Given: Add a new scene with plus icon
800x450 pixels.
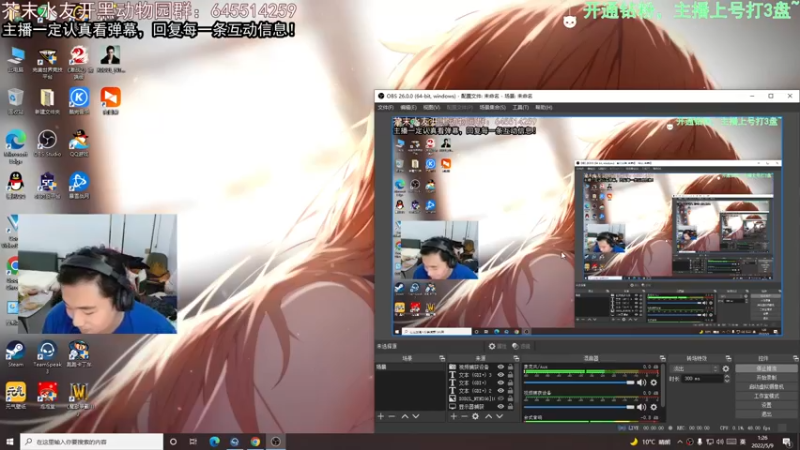Looking at the screenshot, I should [x=381, y=416].
